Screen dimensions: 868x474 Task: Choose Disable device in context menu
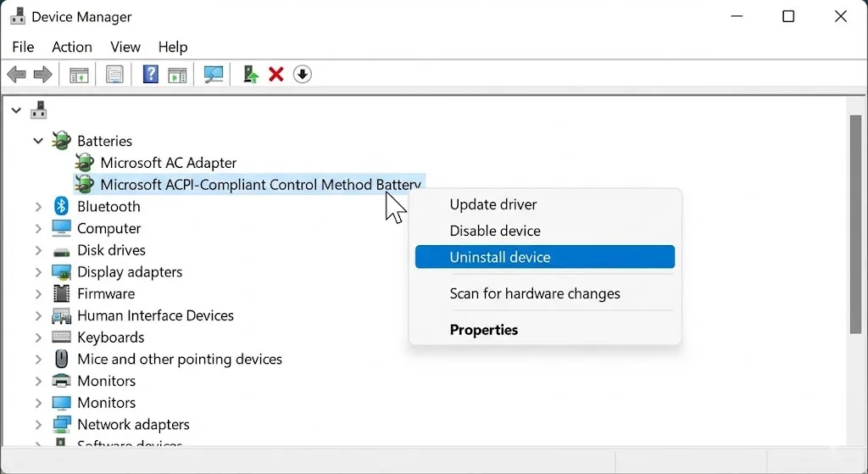point(545,231)
